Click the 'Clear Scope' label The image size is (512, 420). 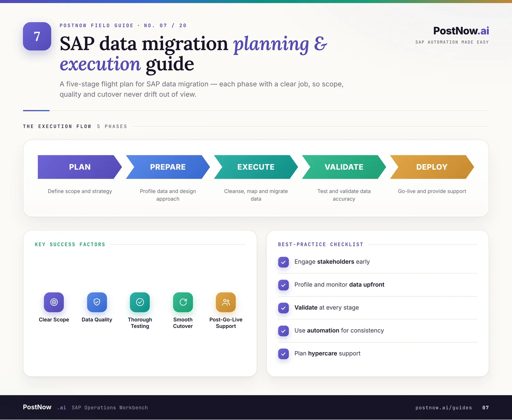tap(54, 320)
